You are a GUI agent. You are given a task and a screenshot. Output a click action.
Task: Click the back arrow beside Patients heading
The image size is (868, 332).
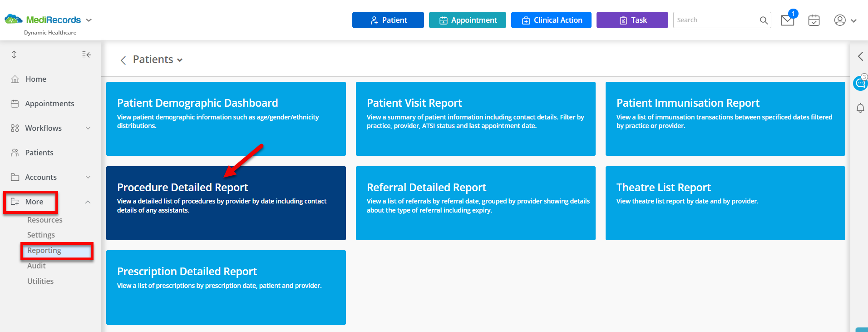[x=123, y=60]
